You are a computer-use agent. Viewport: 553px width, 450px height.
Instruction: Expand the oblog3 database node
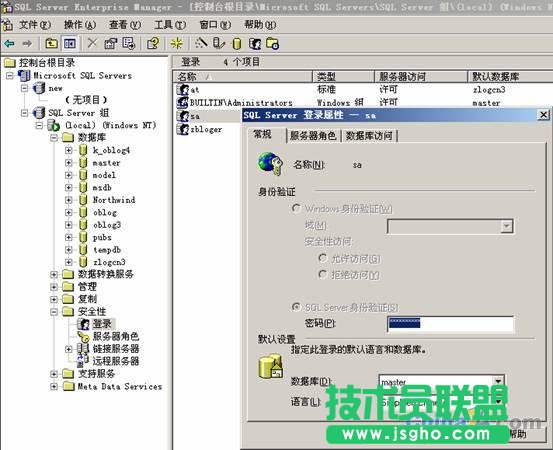point(69,225)
